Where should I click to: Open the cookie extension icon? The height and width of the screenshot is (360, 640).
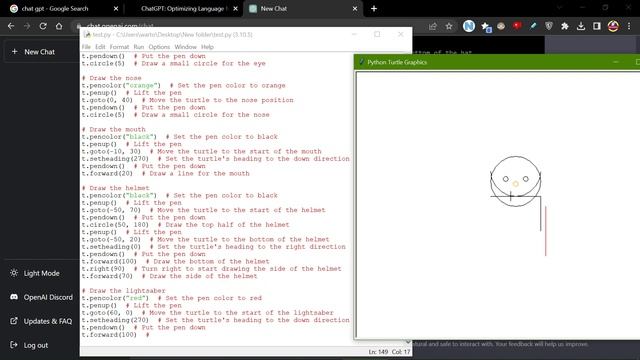501,26
